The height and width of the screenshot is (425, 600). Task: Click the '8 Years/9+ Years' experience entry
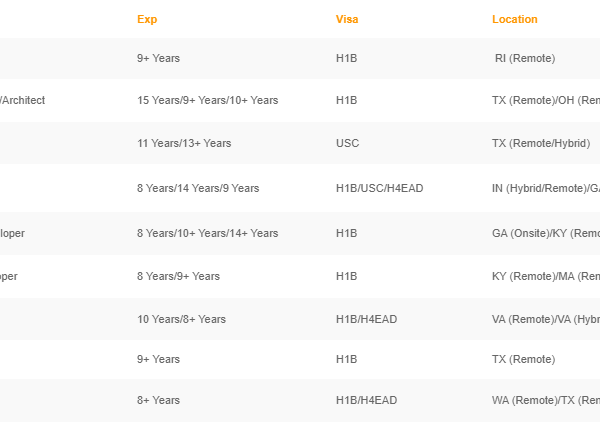pyautogui.click(x=178, y=276)
